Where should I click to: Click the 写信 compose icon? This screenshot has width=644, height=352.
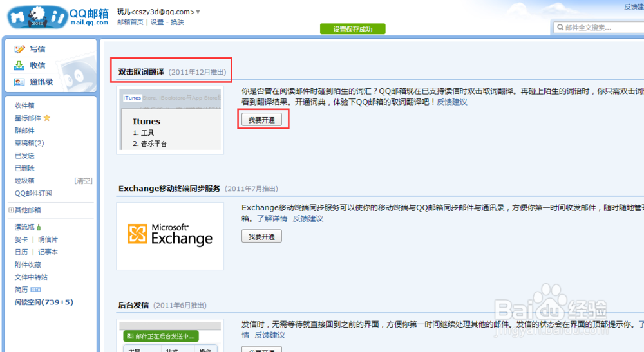point(20,50)
